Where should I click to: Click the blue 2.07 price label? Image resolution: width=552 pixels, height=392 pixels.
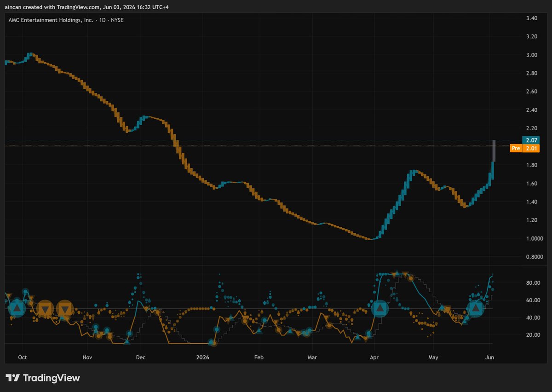click(x=530, y=140)
